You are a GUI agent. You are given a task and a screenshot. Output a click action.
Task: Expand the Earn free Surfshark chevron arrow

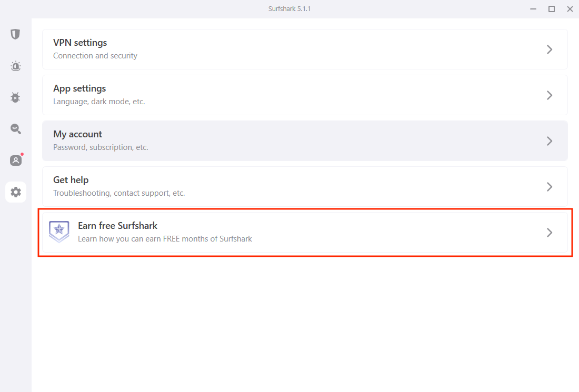click(x=550, y=233)
